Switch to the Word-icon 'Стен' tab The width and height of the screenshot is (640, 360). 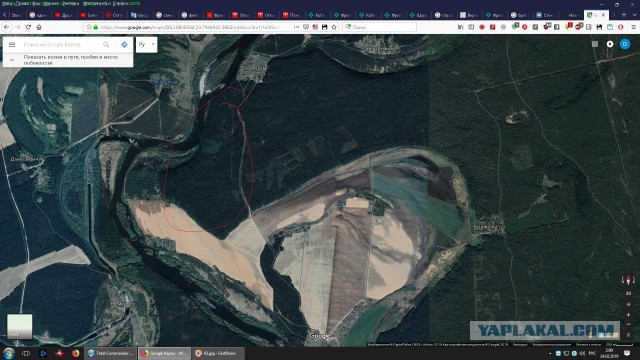tap(544, 15)
